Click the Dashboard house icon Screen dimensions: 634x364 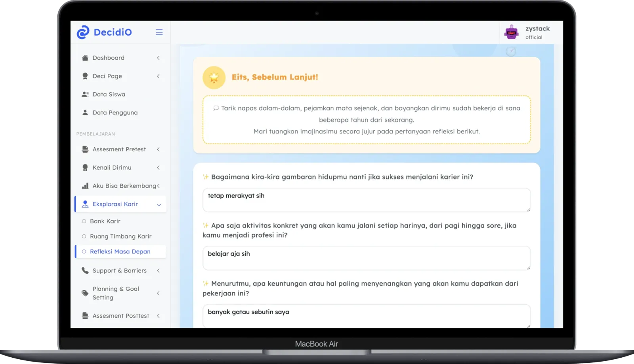point(85,58)
